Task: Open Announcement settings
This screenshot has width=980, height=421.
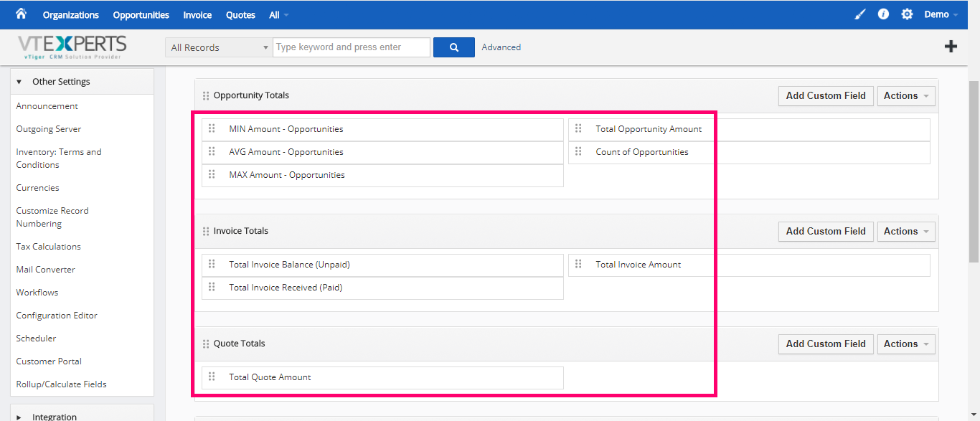Action: pyautogui.click(x=47, y=106)
